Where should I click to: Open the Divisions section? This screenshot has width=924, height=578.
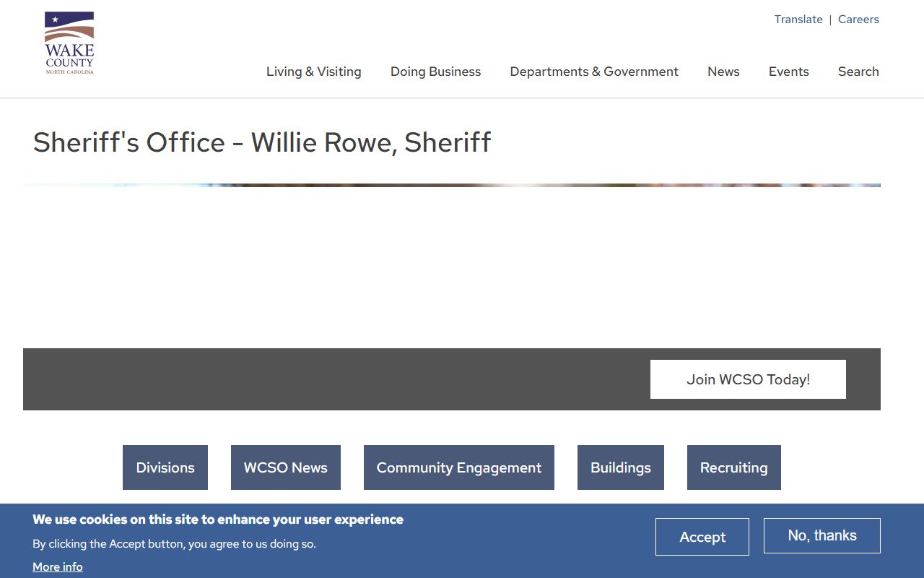pyautogui.click(x=165, y=467)
